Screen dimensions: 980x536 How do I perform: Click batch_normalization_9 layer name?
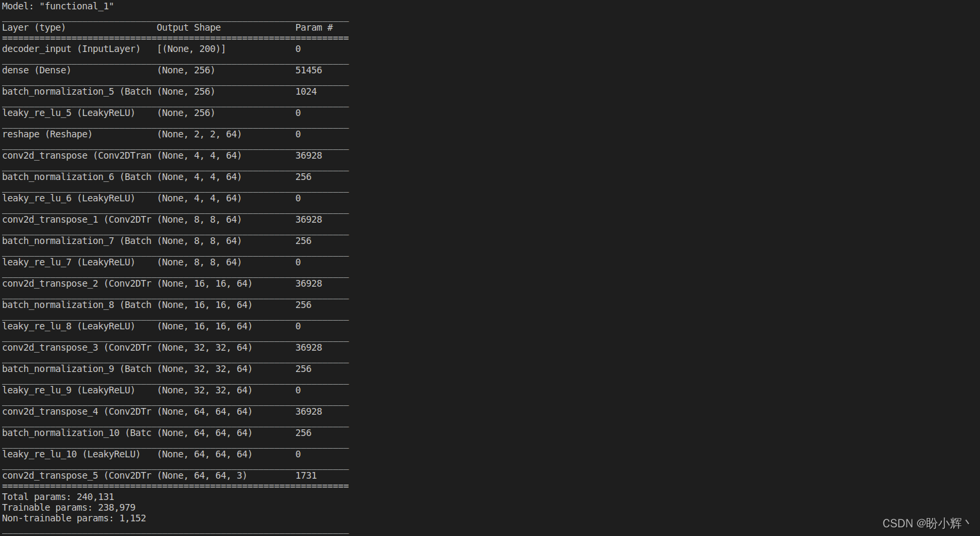click(x=77, y=369)
